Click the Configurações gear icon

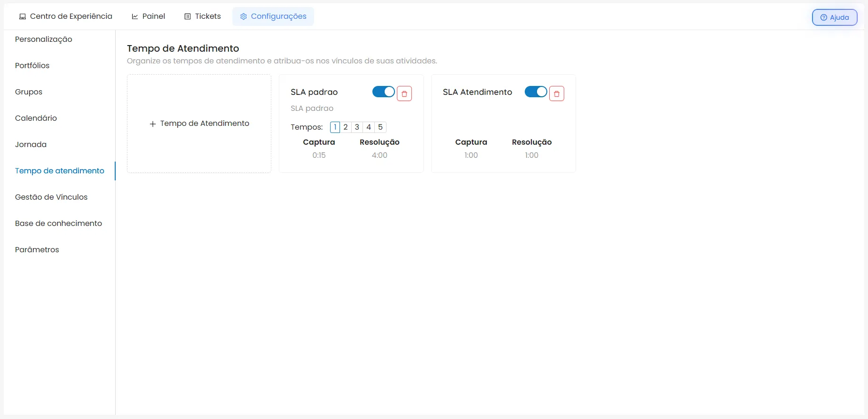click(x=244, y=16)
